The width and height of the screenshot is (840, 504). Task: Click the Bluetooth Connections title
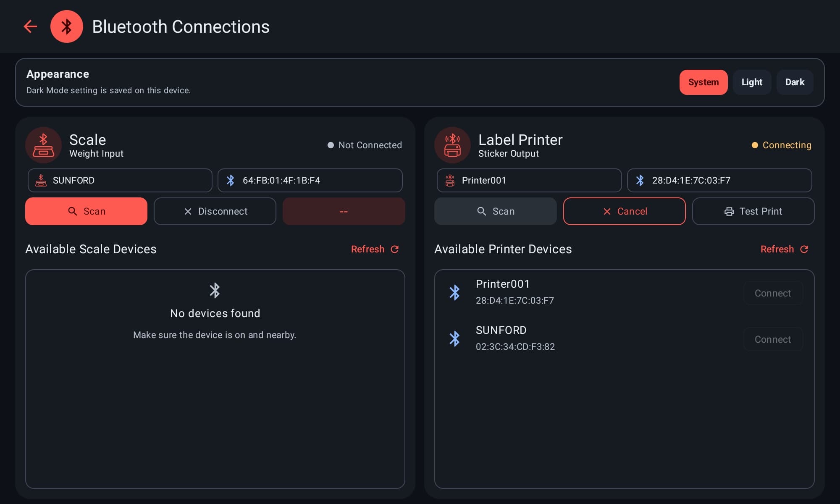pos(181,26)
